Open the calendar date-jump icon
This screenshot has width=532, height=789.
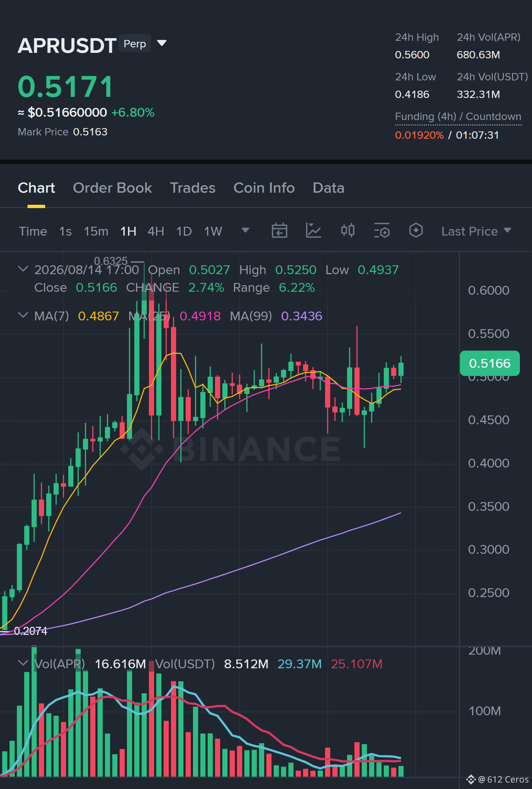tap(279, 231)
